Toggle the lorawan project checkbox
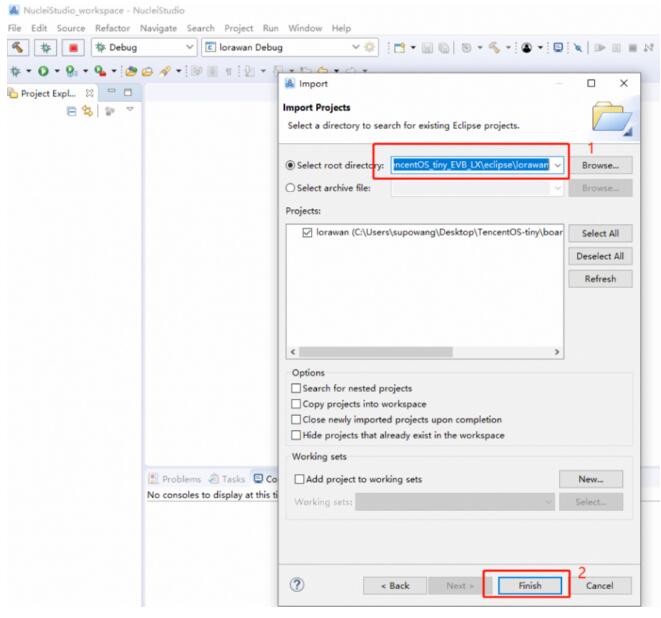This screenshot has width=661, height=618. (306, 232)
